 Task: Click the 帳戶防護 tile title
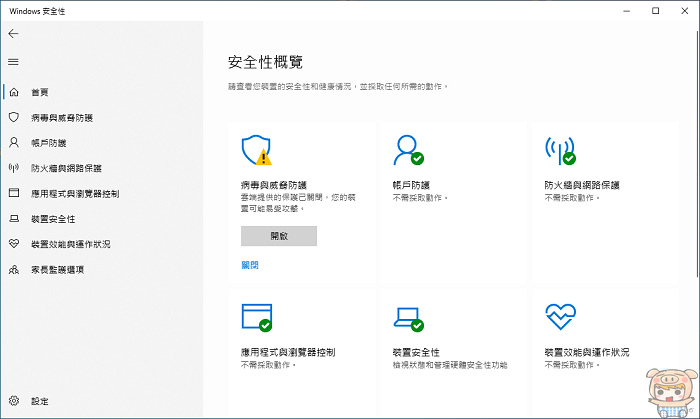(411, 185)
